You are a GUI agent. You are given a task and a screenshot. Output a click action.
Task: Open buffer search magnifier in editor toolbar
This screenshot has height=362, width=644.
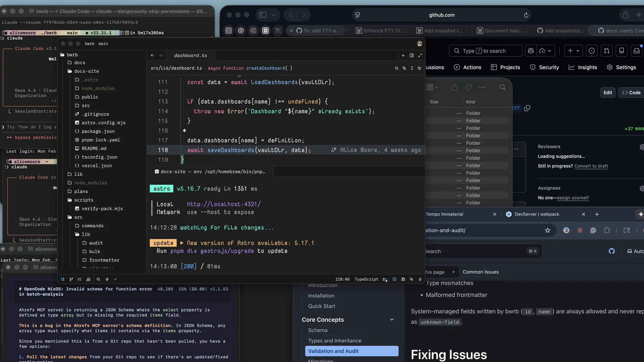tap(396, 68)
